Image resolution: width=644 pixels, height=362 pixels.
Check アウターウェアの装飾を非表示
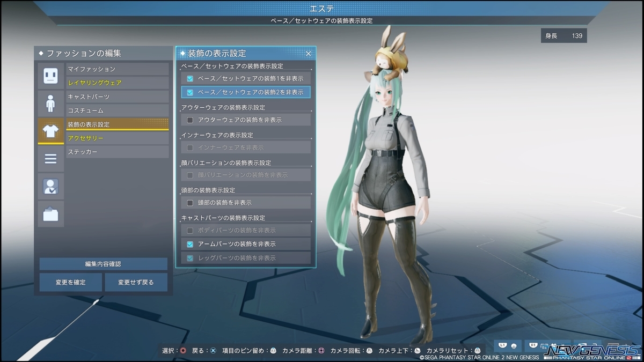(190, 120)
